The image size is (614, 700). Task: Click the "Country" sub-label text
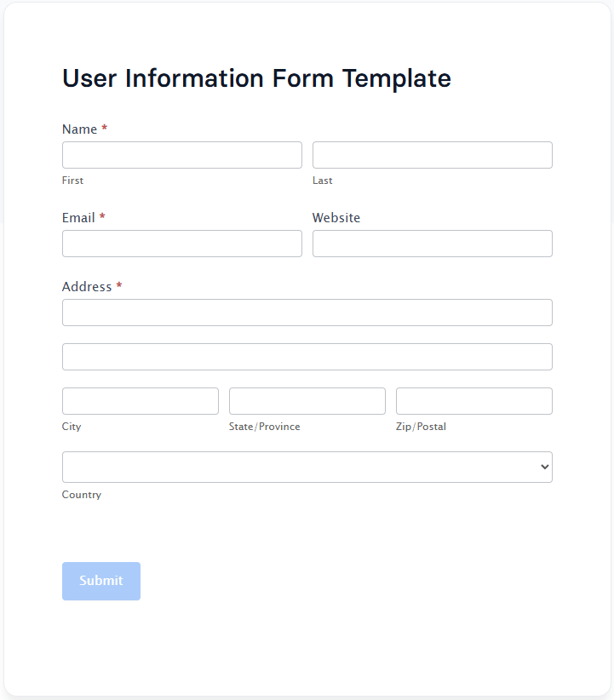click(x=81, y=495)
